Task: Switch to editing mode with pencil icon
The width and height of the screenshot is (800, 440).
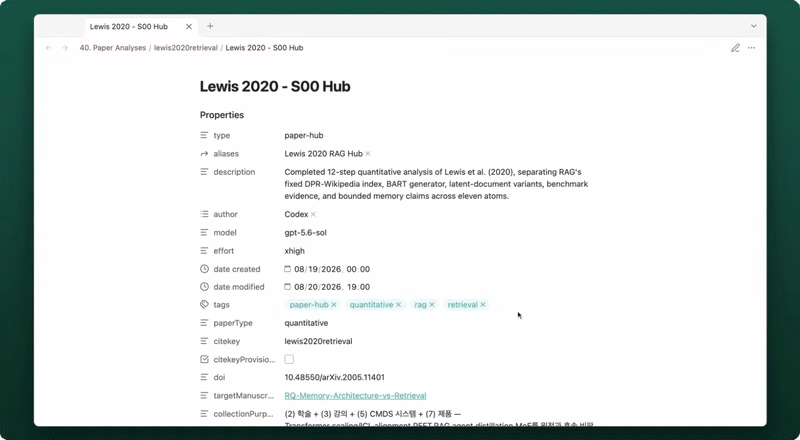Action: 735,48
